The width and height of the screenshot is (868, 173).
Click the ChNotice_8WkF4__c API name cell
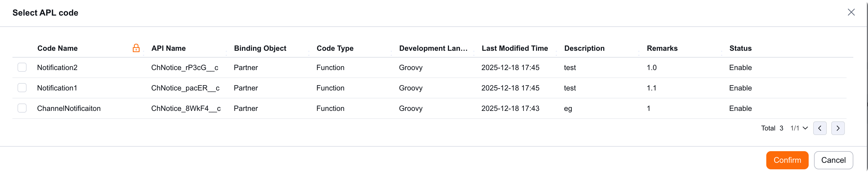tap(186, 108)
